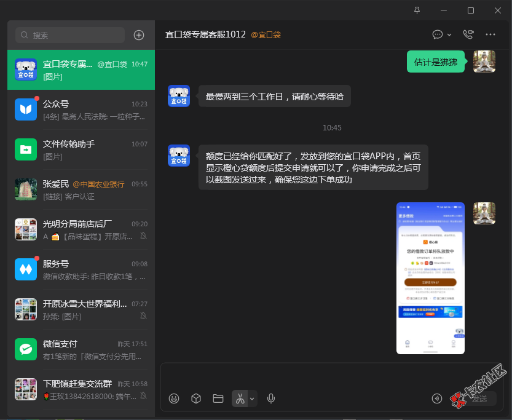
Task: Open the favorites cube icon
Action: click(196, 398)
